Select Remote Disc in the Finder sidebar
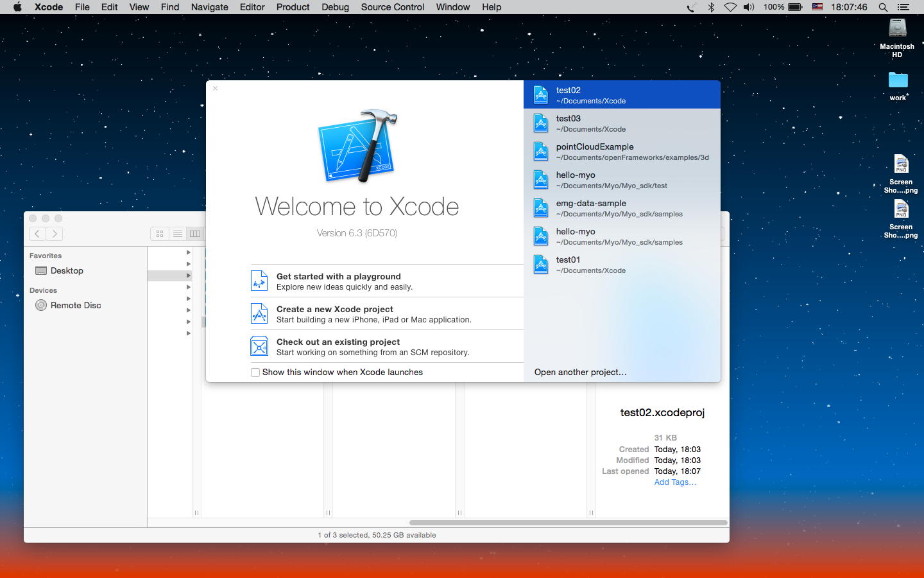Screen dimensions: 924x578 pos(85,305)
